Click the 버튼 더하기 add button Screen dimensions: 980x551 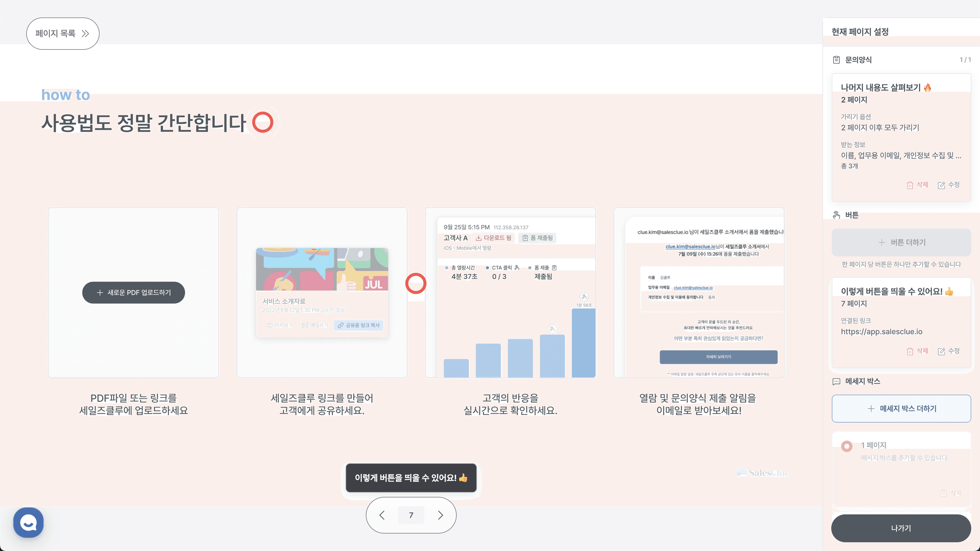901,242
